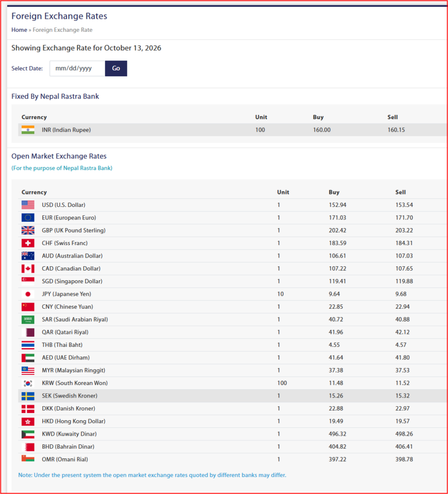
Task: Click the South Korean Won flag icon
Action: 27,383
